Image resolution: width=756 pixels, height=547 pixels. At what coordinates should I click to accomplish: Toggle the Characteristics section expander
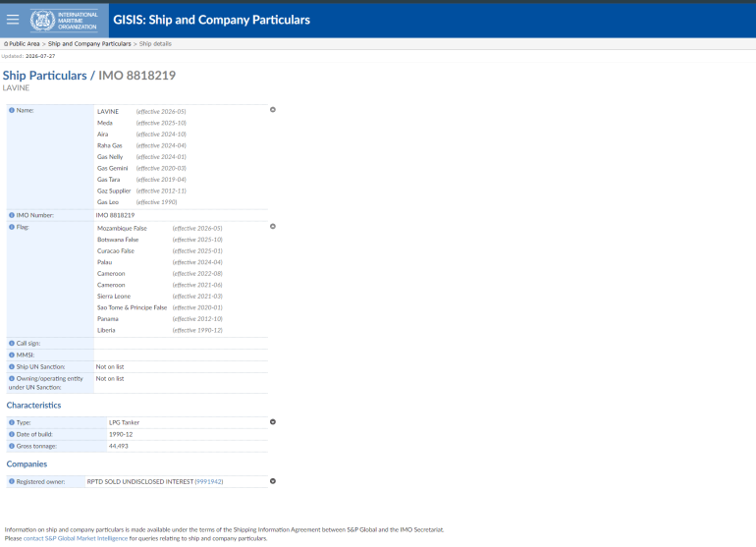273,422
